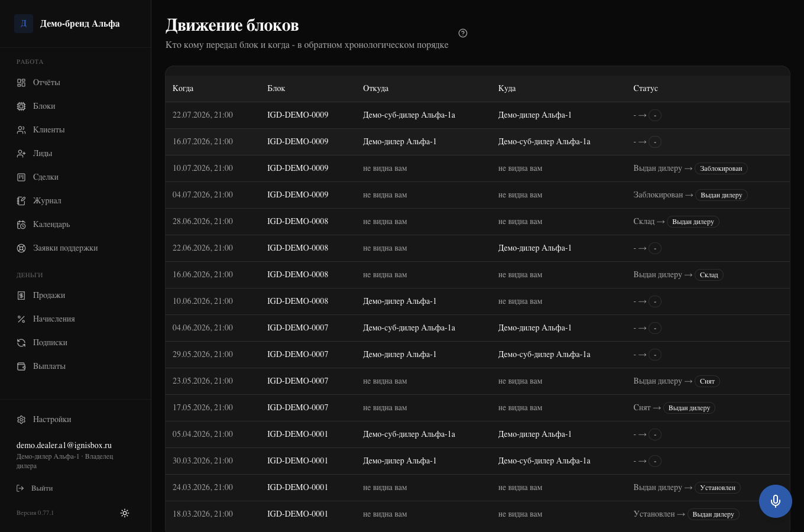Viewport: 804px width, 532px height.
Task: Click IGD-DEMO-0007 in the 17.05.2026 row
Action: [297, 408]
